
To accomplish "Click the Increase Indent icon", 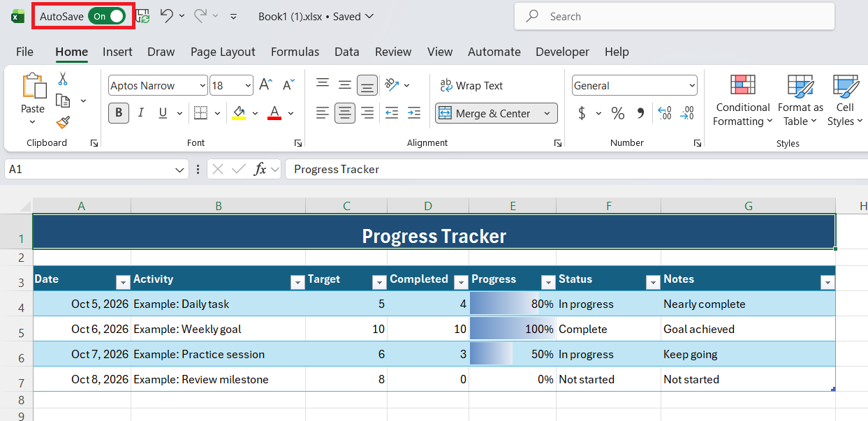I will (414, 112).
